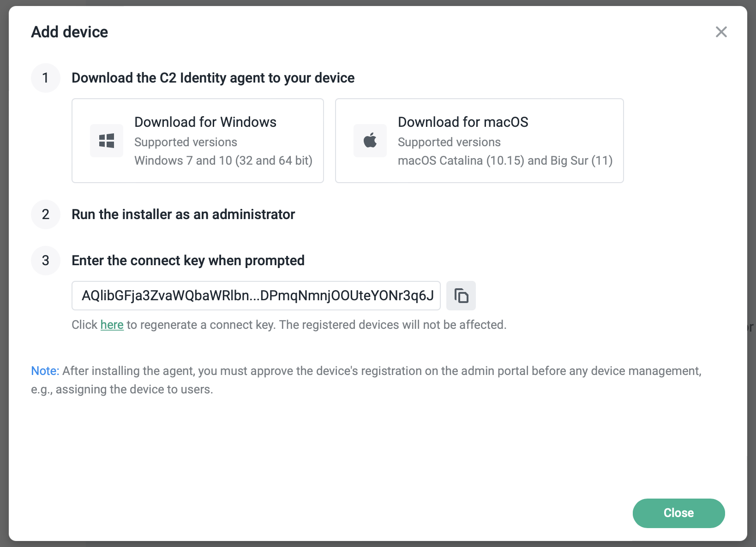Click the Apple logo icon
The height and width of the screenshot is (547, 756).
pyautogui.click(x=370, y=141)
